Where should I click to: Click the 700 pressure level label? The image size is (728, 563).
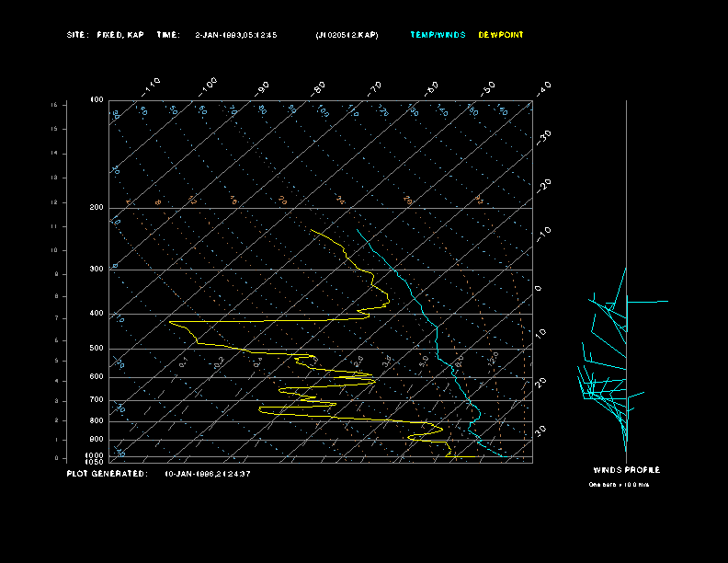point(97,399)
